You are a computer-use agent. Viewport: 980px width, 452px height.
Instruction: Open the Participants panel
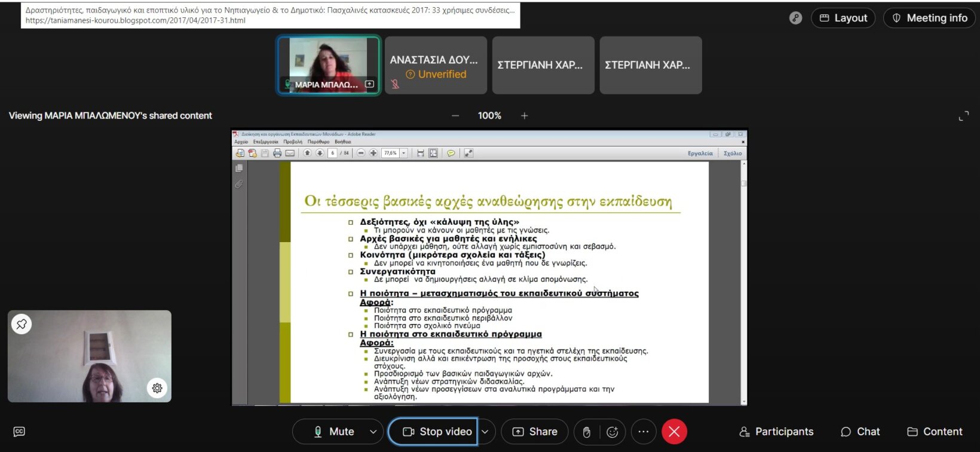tap(776, 432)
